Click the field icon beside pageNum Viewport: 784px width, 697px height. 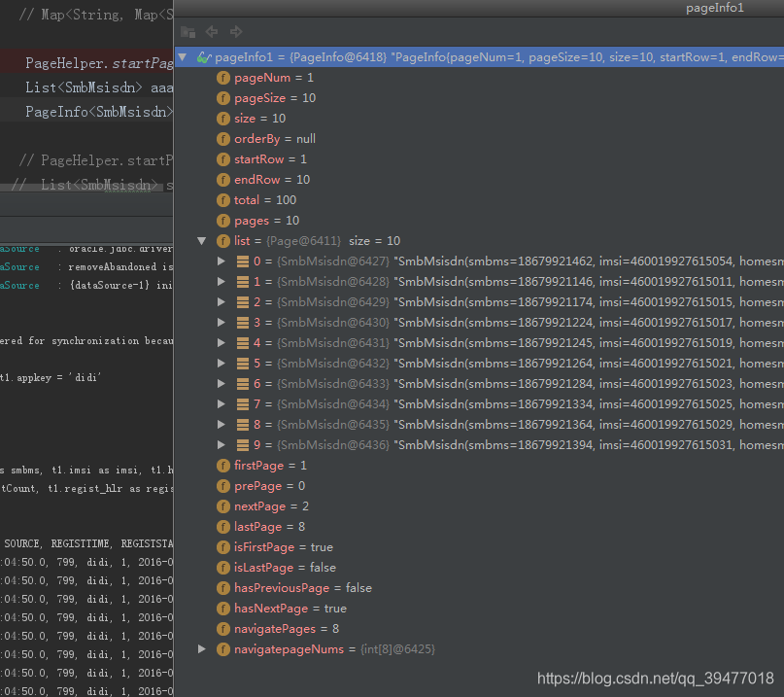pyautogui.click(x=223, y=78)
